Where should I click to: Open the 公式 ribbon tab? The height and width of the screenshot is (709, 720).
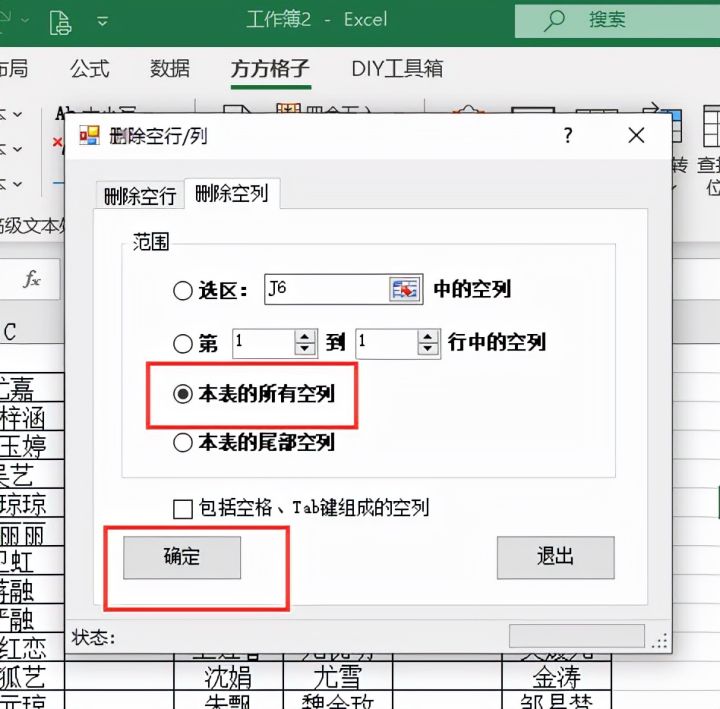point(90,69)
